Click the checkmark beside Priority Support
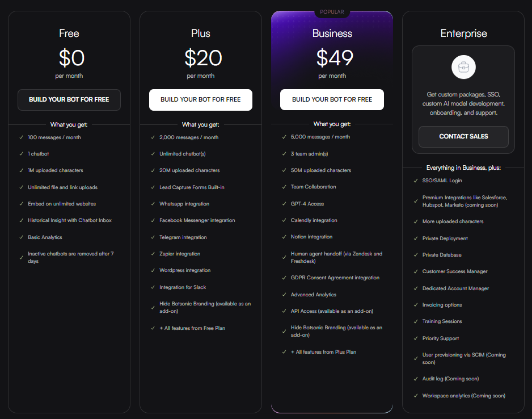 [416, 338]
